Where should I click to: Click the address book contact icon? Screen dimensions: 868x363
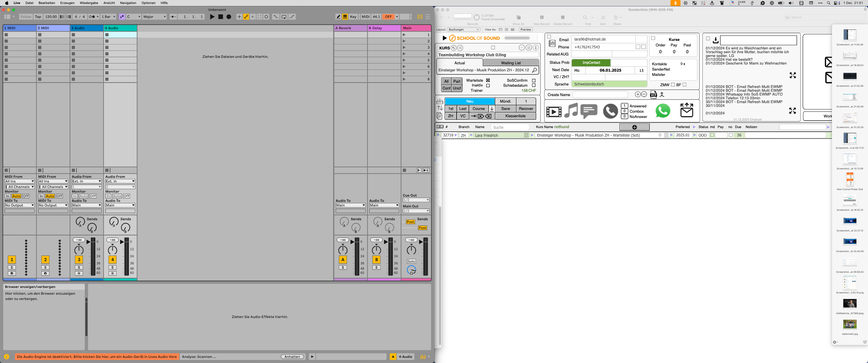click(552, 43)
